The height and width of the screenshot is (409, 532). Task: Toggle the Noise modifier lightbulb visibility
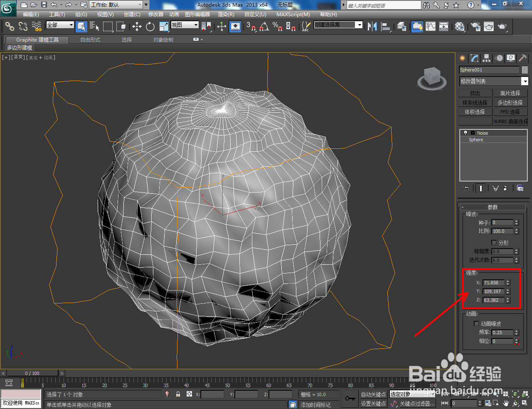coord(465,133)
